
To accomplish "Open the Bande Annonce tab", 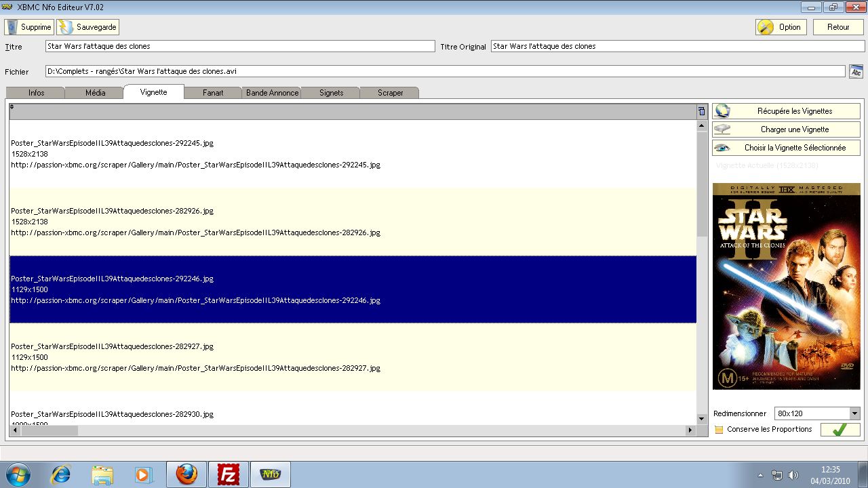I will coord(272,93).
